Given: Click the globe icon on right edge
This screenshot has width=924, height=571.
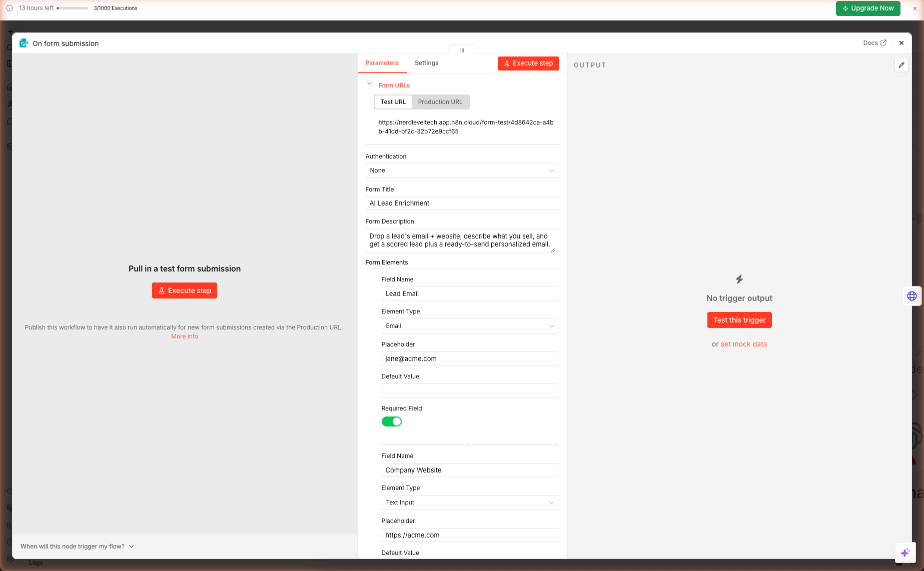Looking at the screenshot, I should [911, 296].
